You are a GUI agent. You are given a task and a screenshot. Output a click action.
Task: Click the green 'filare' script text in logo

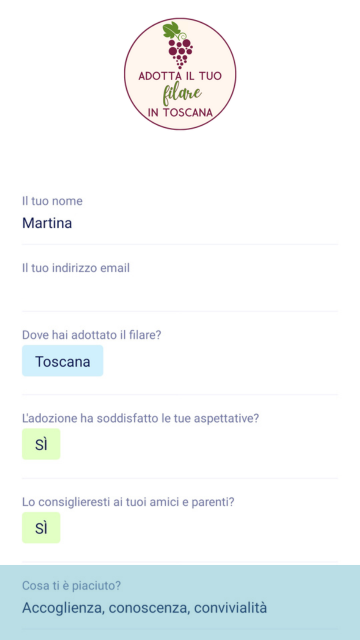pyautogui.click(x=181, y=94)
